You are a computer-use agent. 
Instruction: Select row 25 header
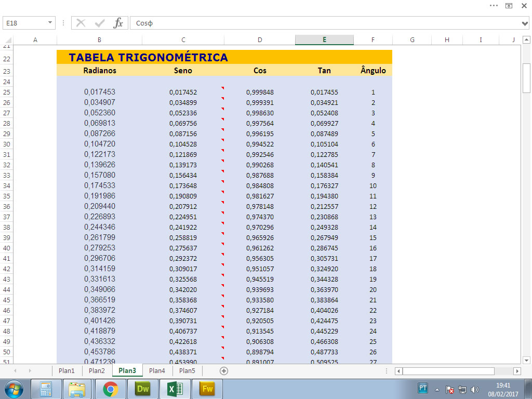[x=6, y=92]
